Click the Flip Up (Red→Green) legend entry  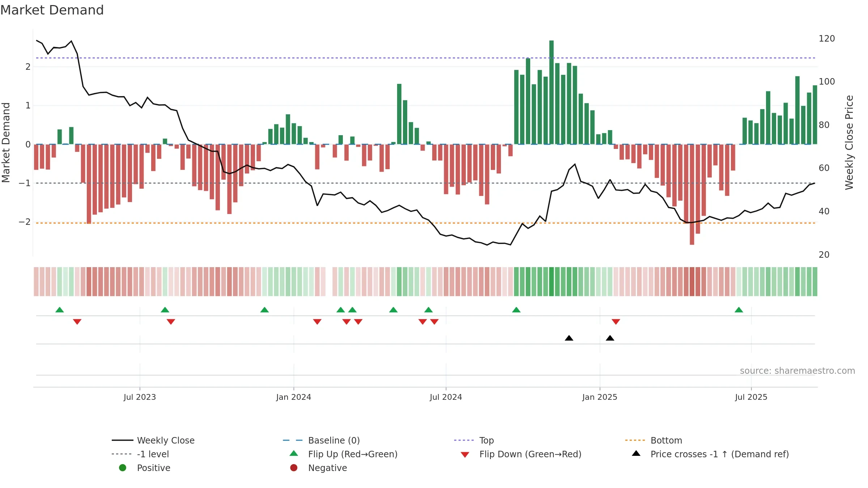pos(344,454)
